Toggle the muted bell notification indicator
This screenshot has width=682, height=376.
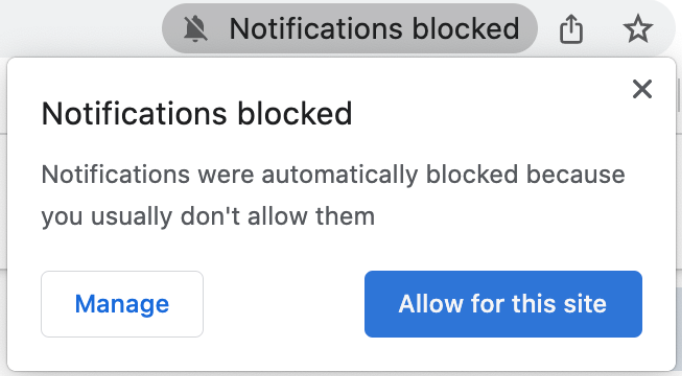click(195, 29)
